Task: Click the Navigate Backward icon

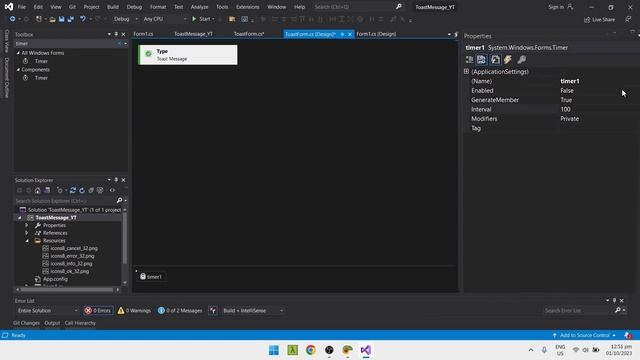Action: click(13, 19)
